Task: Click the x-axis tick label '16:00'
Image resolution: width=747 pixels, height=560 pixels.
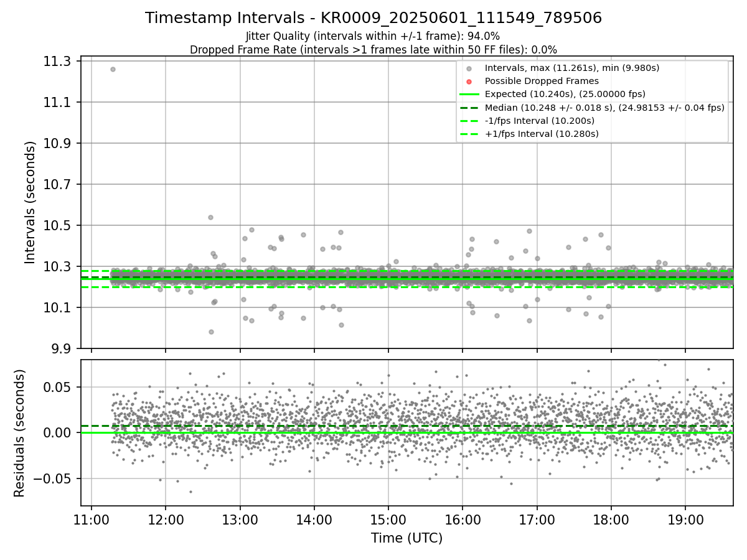Action: coord(463,520)
